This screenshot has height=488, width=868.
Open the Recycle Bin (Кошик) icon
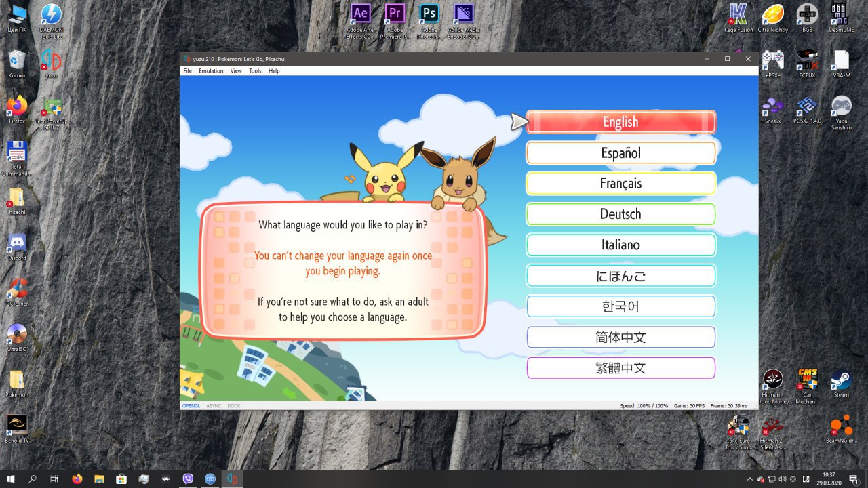click(17, 64)
